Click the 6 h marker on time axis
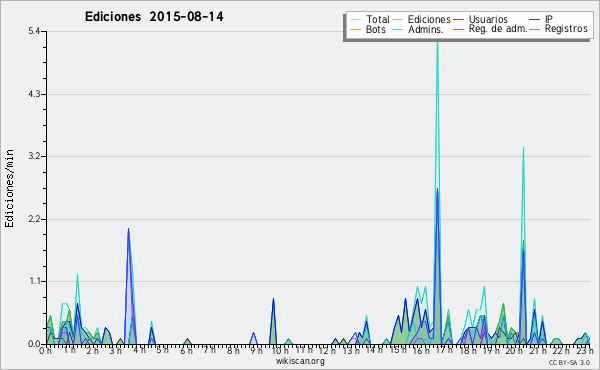Image resolution: width=600 pixels, height=370 pixels. coord(186,350)
